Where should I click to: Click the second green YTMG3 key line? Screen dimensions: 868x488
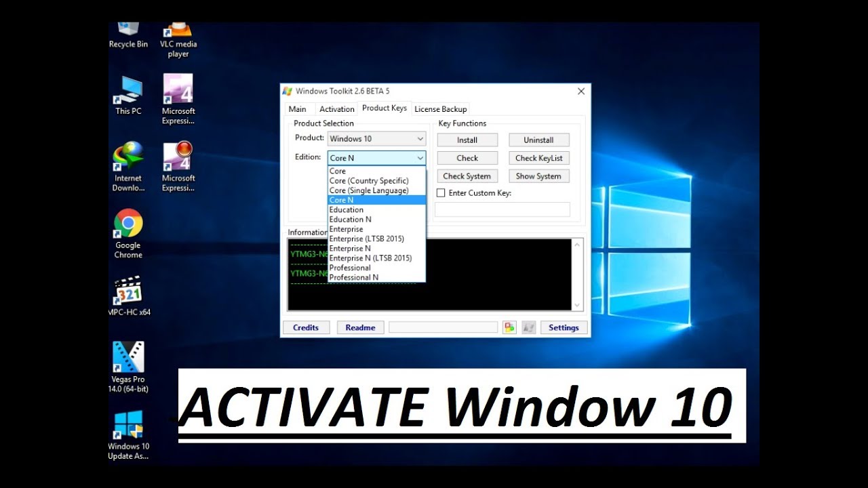pyautogui.click(x=309, y=273)
